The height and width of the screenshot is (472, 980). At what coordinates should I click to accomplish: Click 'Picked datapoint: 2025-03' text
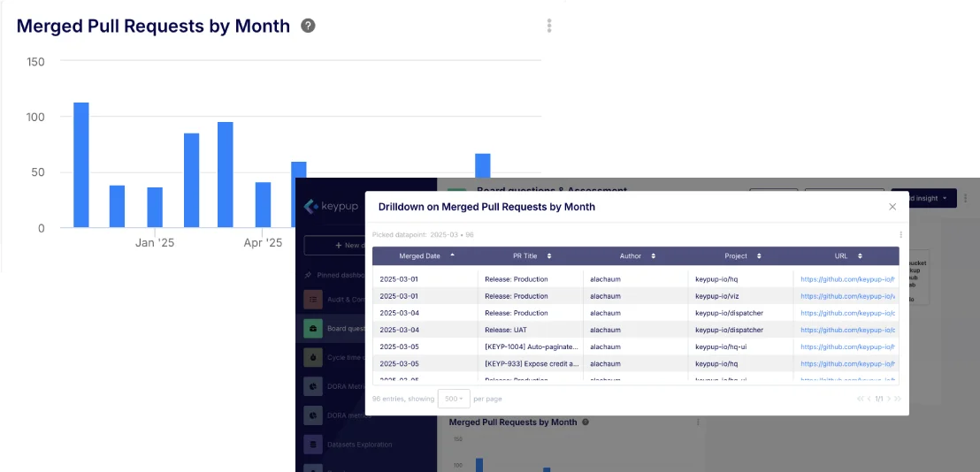point(423,235)
